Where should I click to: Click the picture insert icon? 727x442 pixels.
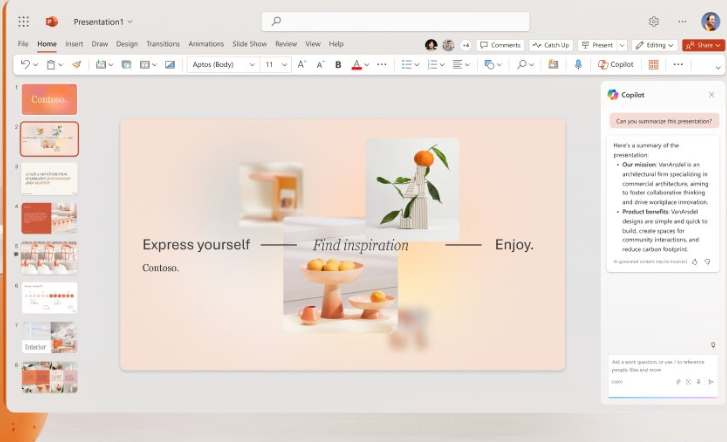coord(170,65)
